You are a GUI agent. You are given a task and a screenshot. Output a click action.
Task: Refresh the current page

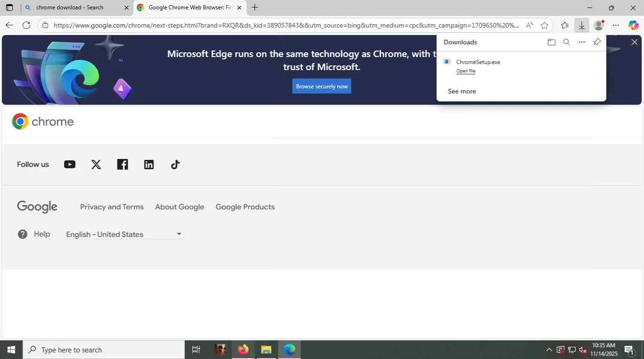[x=26, y=25]
